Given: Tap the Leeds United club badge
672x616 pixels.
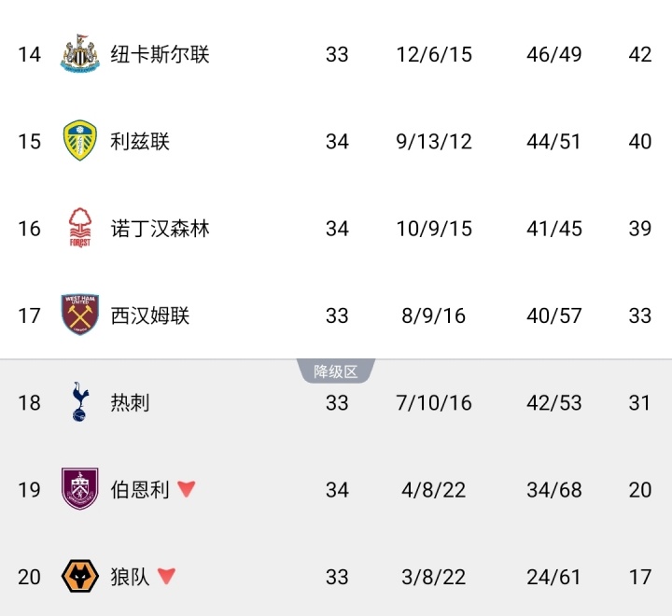Looking at the screenshot, I should pyautogui.click(x=80, y=141).
